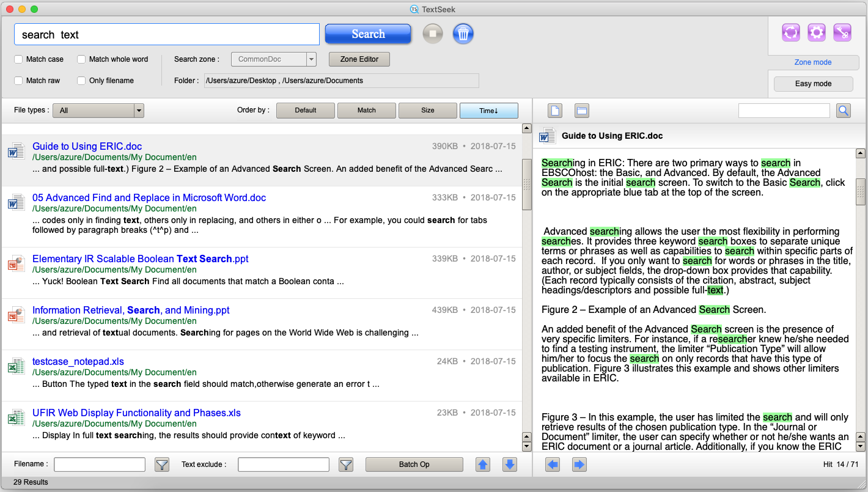The height and width of the screenshot is (492, 868).
Task: Expand the Search zone CommonDoc dropdown
Action: [311, 59]
